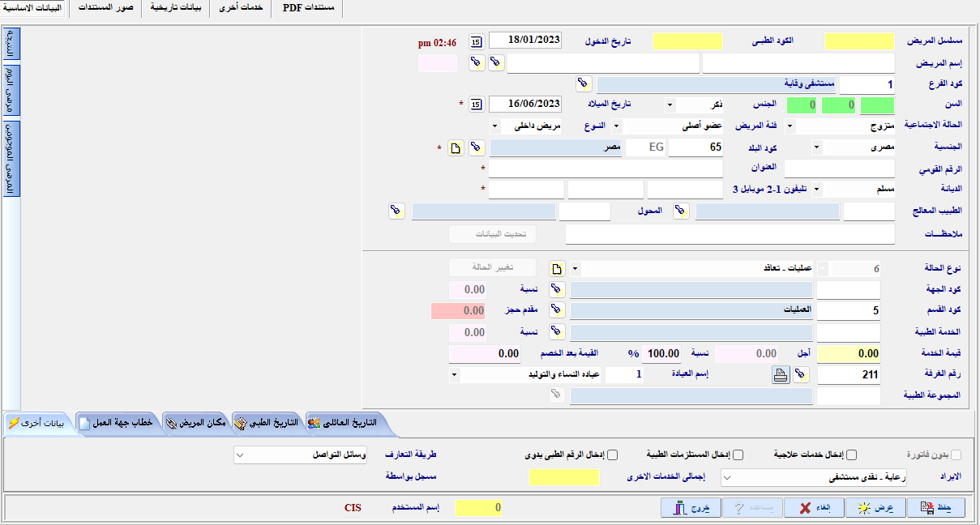Click the new-document icon beside case type
Viewport: 980px width, 525px height.
click(x=556, y=268)
